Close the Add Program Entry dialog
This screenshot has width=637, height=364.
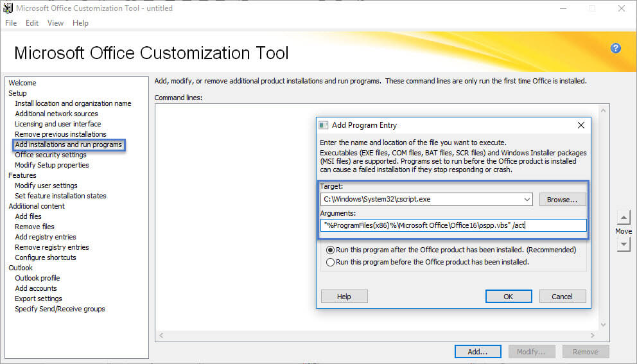pos(581,125)
